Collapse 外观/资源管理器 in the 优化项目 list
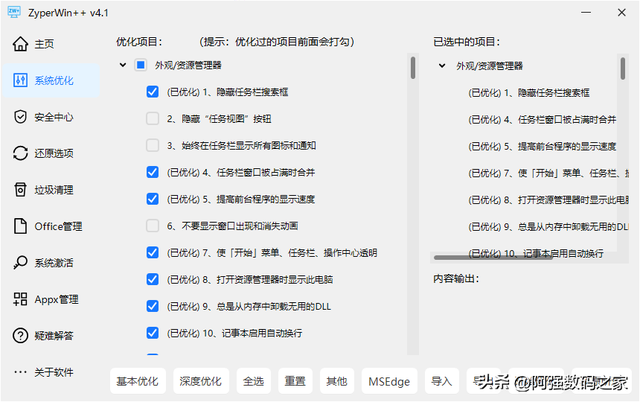Viewport: 640px width, 402px height. tap(122, 65)
